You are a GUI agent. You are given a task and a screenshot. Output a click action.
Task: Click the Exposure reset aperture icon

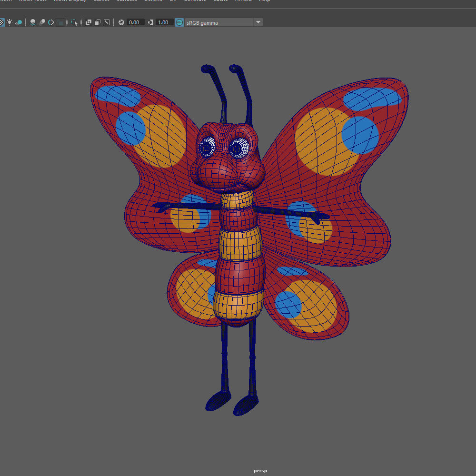[x=121, y=22]
